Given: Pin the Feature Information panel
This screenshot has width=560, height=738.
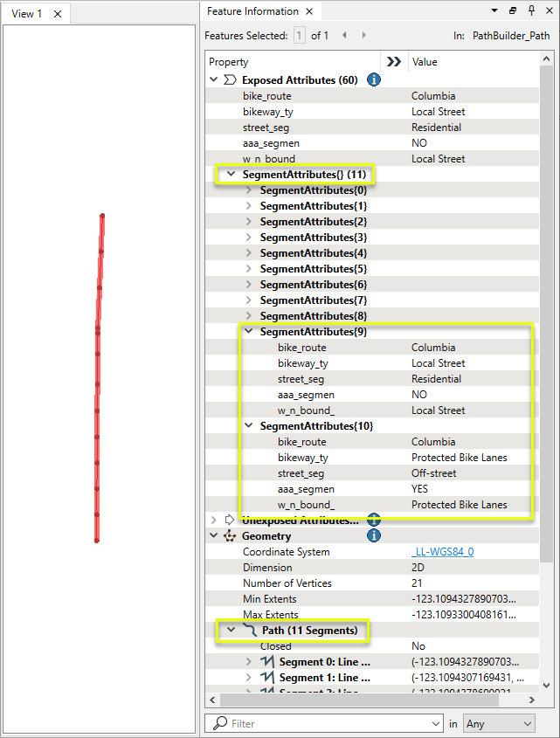Looking at the screenshot, I should (531, 10).
